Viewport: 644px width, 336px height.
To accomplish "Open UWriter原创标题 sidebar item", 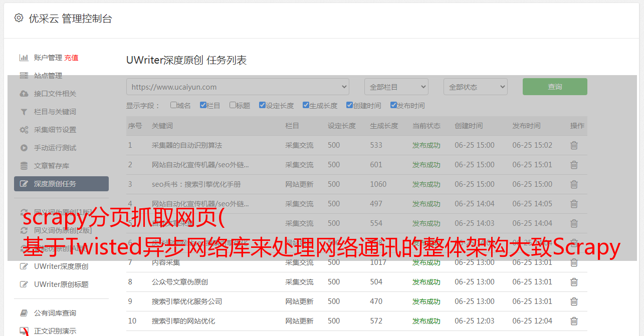I will pos(61,284).
